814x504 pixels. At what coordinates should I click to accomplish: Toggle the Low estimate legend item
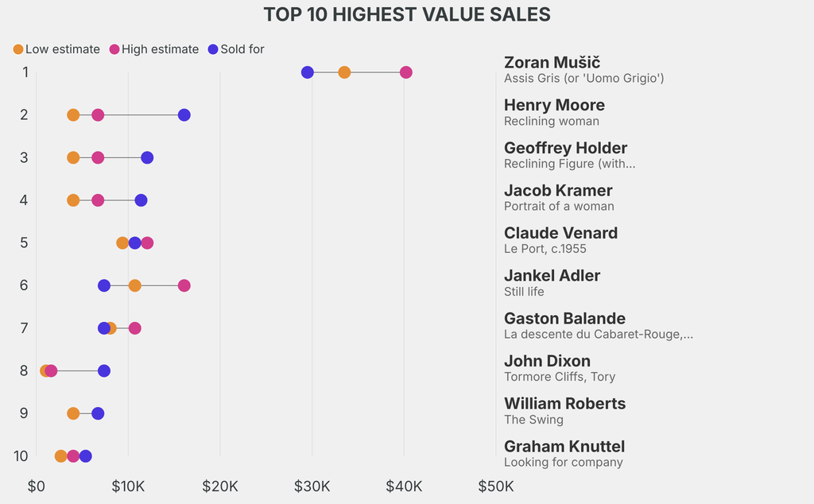56,49
